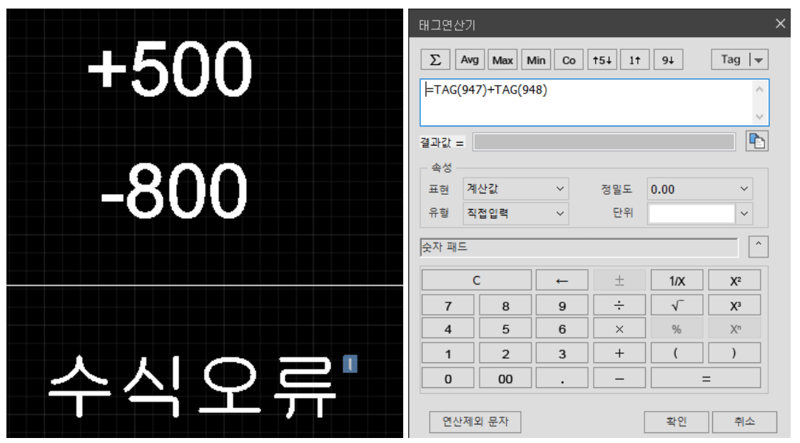Open the 단위 unit dropdown arrow
The image size is (800, 443).
click(x=744, y=213)
